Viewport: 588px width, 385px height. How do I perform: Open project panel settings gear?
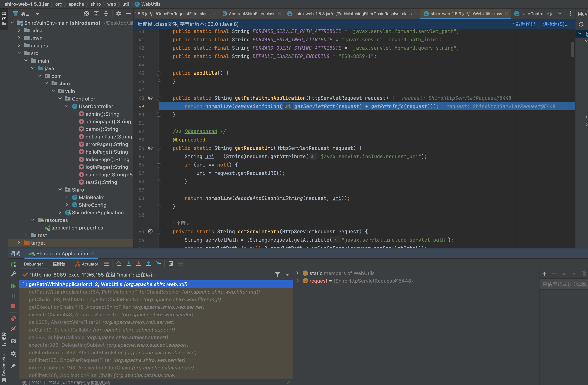click(119, 14)
